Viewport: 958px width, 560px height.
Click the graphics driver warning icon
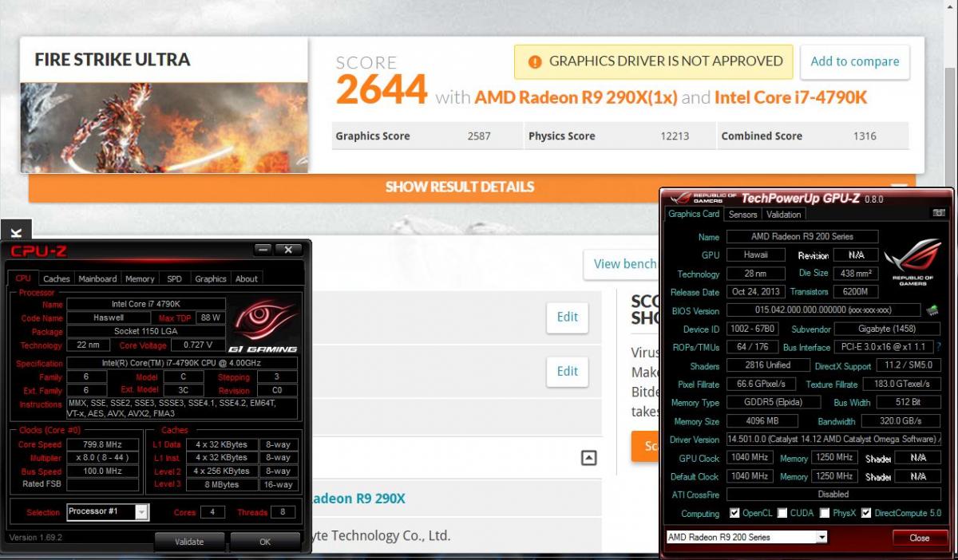coord(533,61)
